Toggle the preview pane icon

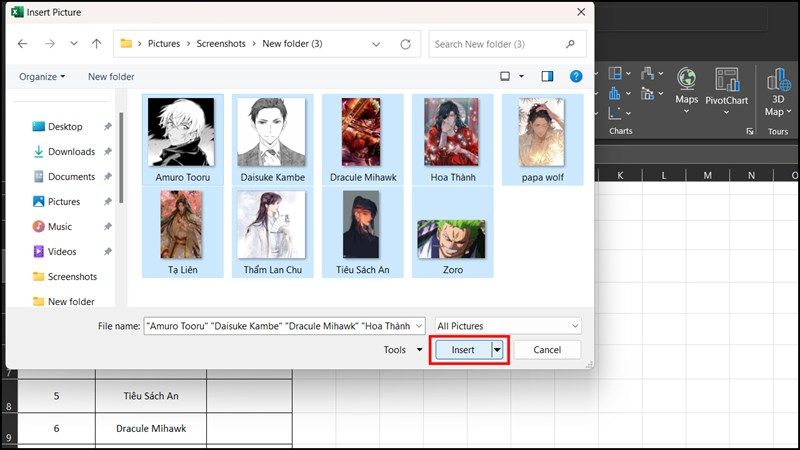click(547, 77)
